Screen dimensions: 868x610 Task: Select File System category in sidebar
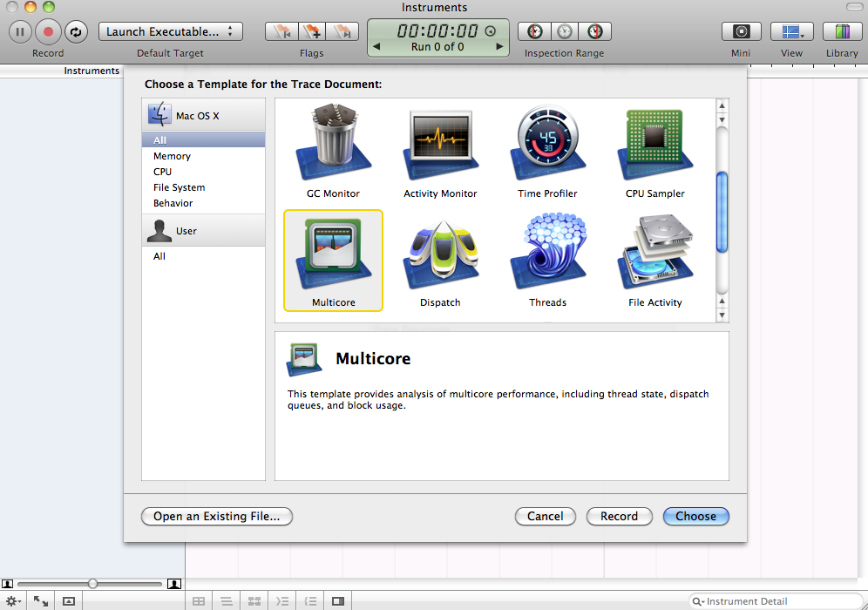(x=179, y=187)
